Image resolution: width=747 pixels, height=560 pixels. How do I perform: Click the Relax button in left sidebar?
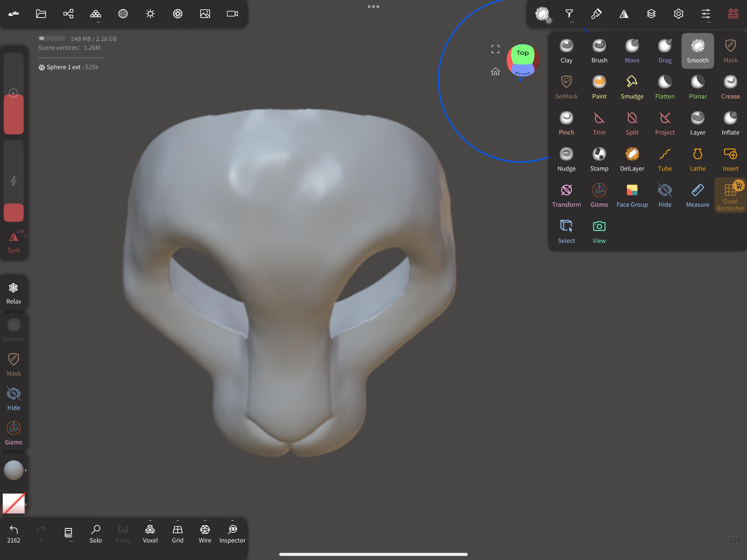[x=13, y=293]
